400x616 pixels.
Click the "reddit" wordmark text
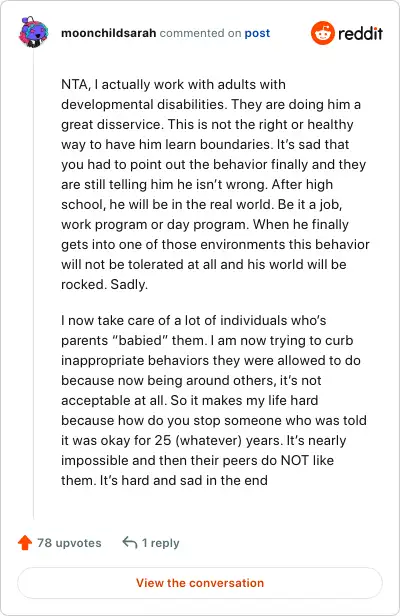click(360, 33)
